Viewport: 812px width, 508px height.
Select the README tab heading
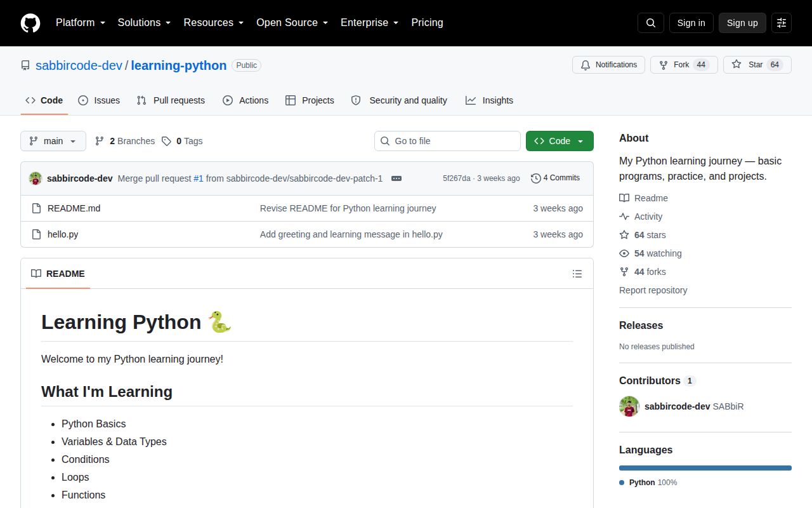[x=58, y=274]
